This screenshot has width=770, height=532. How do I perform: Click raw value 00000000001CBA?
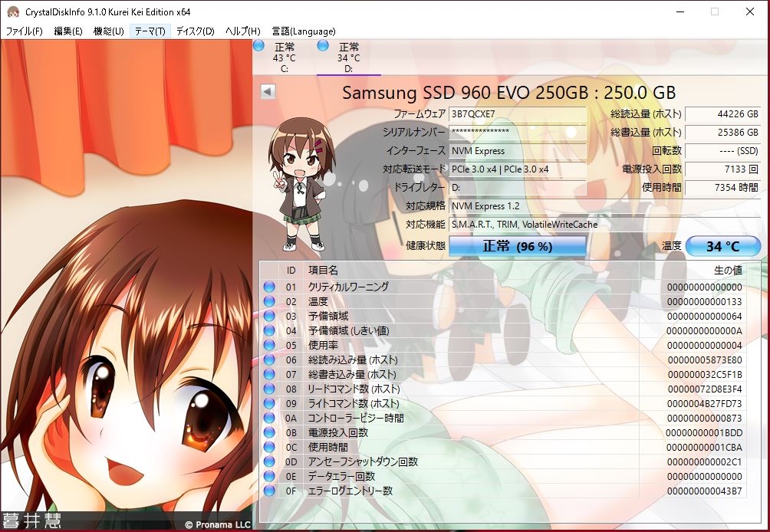click(704, 447)
